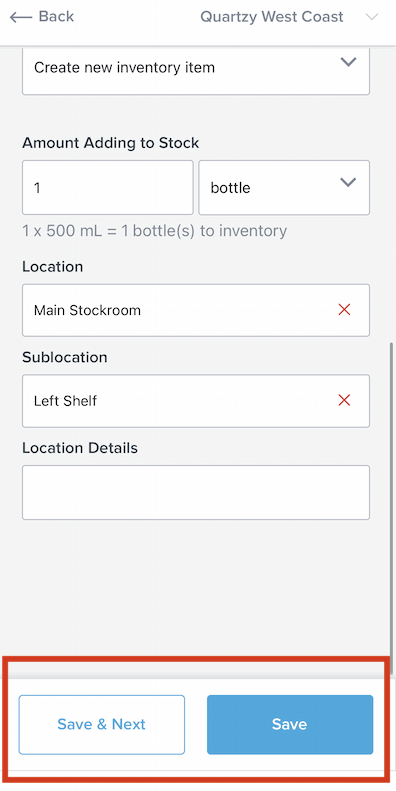Click the chevron arrow in the bottle selector

[349, 182]
